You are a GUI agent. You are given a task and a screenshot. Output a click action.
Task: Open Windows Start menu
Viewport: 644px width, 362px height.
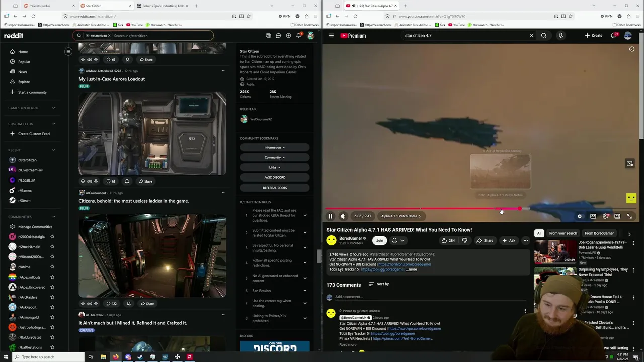point(6,357)
